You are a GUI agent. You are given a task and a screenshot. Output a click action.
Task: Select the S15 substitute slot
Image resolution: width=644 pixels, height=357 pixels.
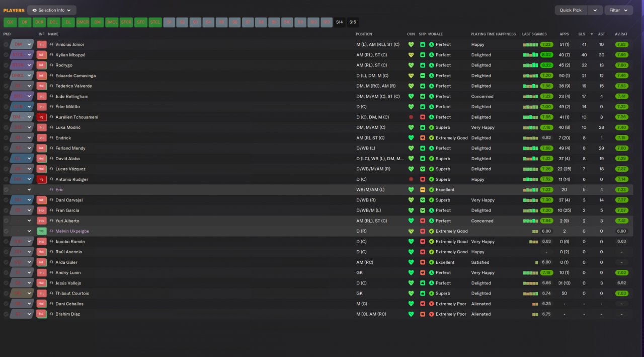pyautogui.click(x=352, y=22)
